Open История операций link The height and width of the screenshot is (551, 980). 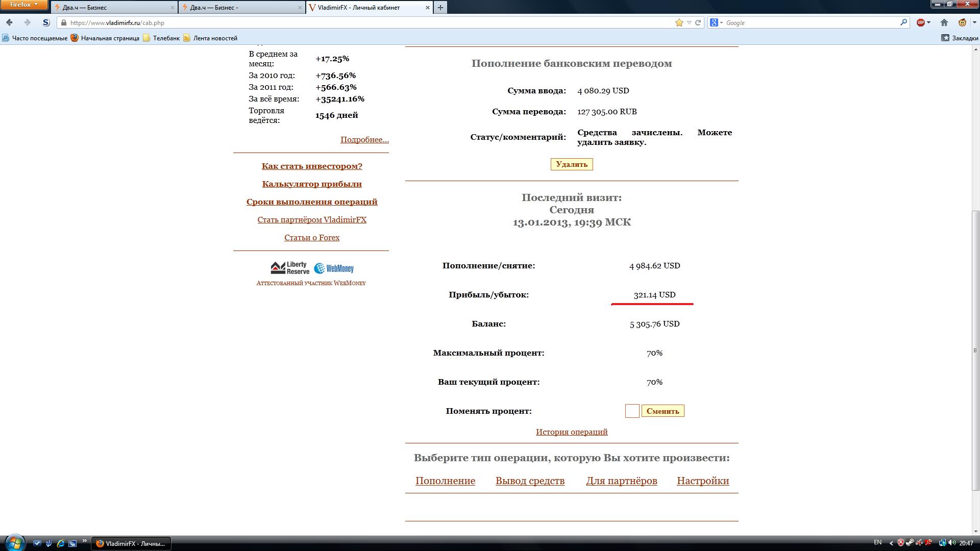click(571, 432)
